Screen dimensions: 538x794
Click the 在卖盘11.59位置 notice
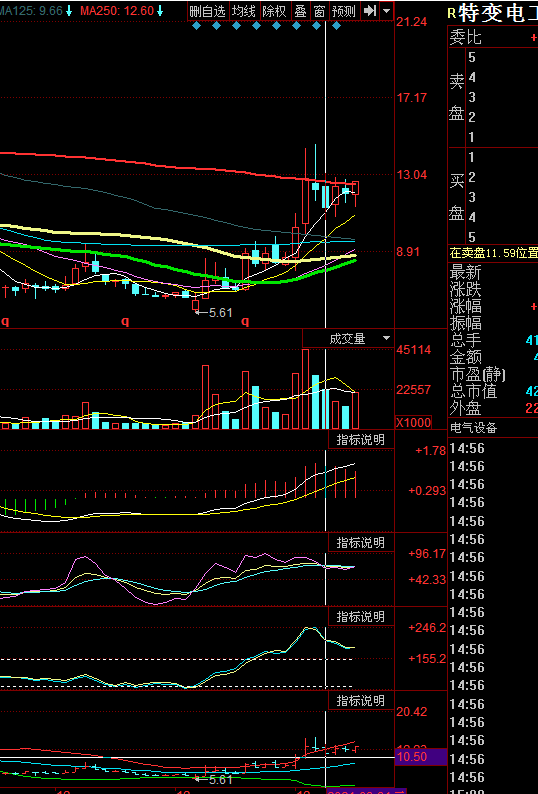click(x=494, y=253)
